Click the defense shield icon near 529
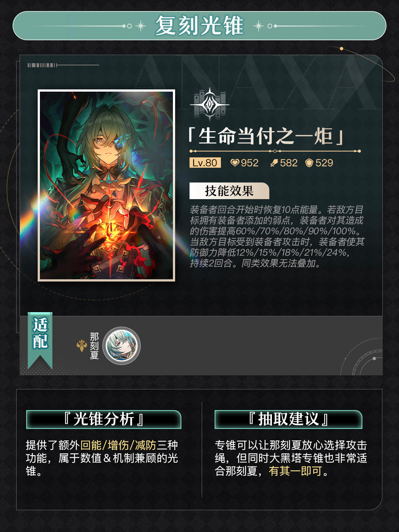Screen dimensions: 399x532 309,163
